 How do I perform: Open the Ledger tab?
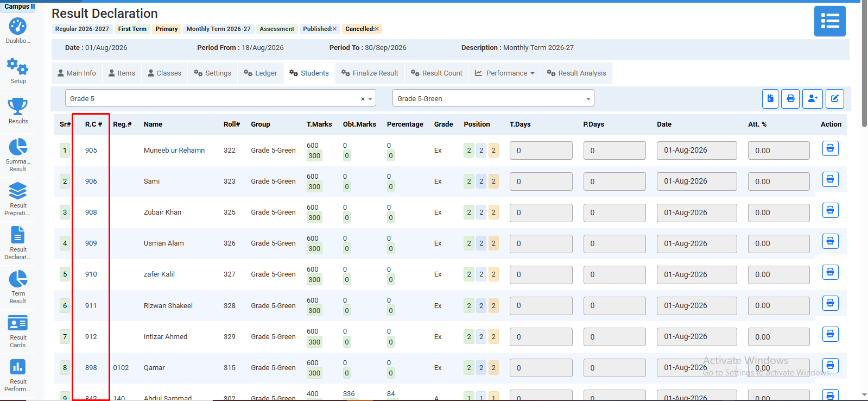tap(261, 73)
